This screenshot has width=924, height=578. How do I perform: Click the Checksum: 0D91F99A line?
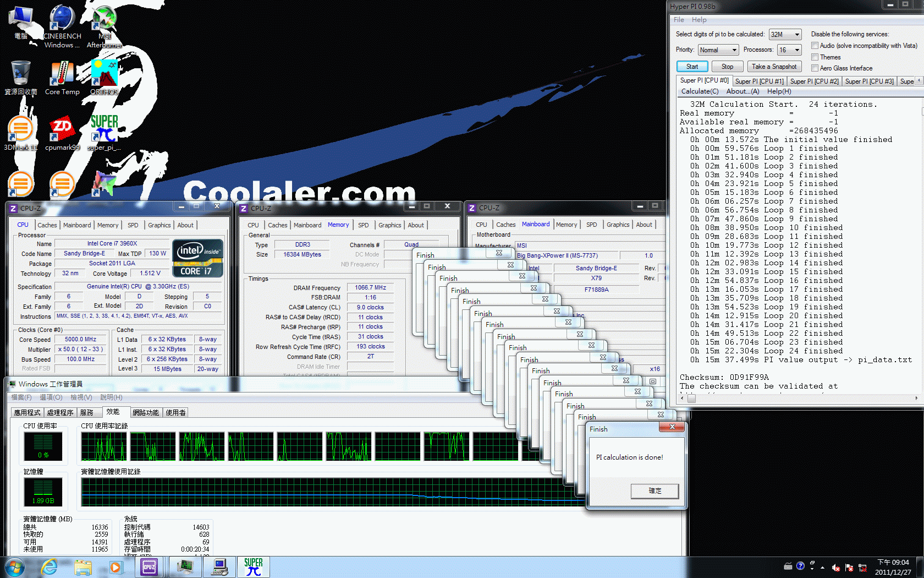tap(724, 378)
